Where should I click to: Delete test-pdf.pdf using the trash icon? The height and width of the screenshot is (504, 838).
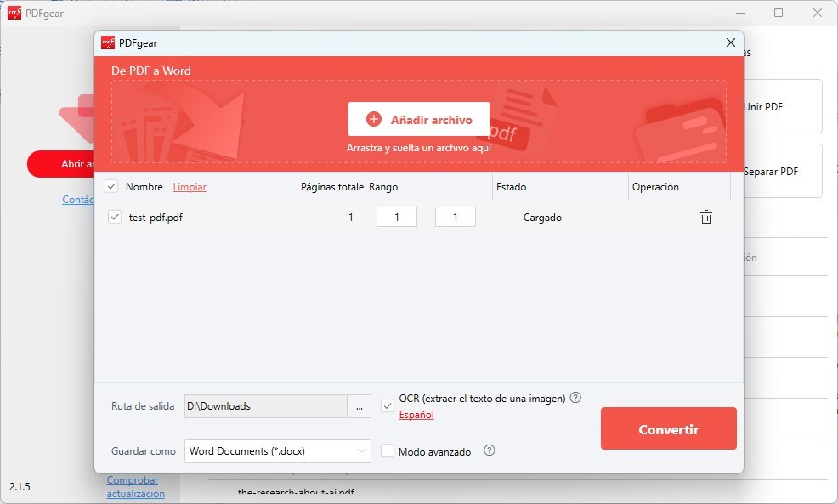pyautogui.click(x=705, y=217)
